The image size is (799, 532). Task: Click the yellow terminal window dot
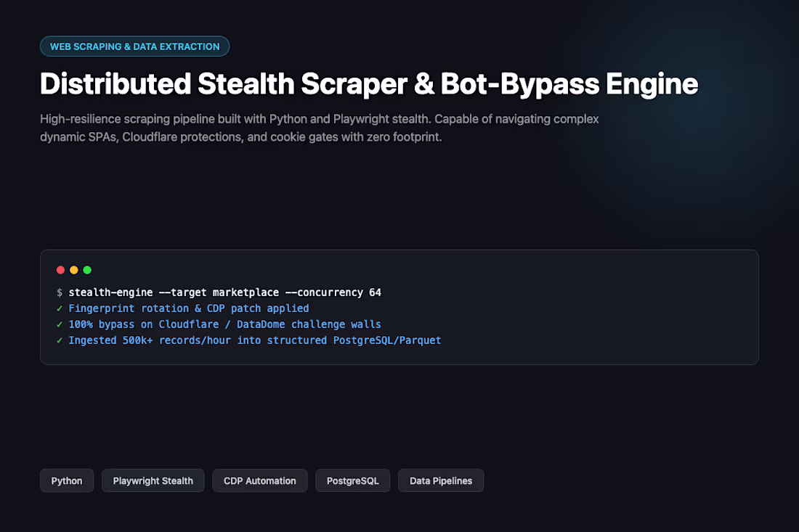pyautogui.click(x=74, y=270)
